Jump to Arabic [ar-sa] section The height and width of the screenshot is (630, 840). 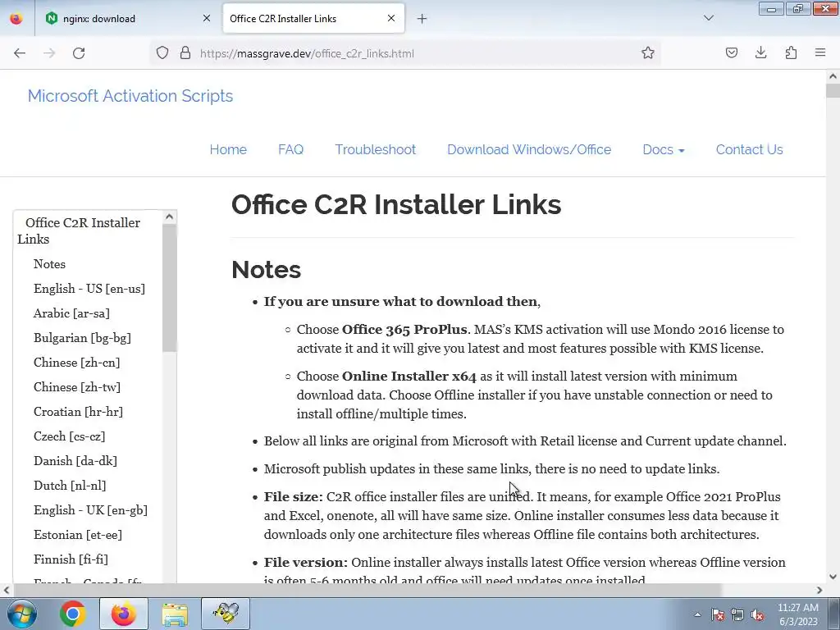tap(71, 313)
